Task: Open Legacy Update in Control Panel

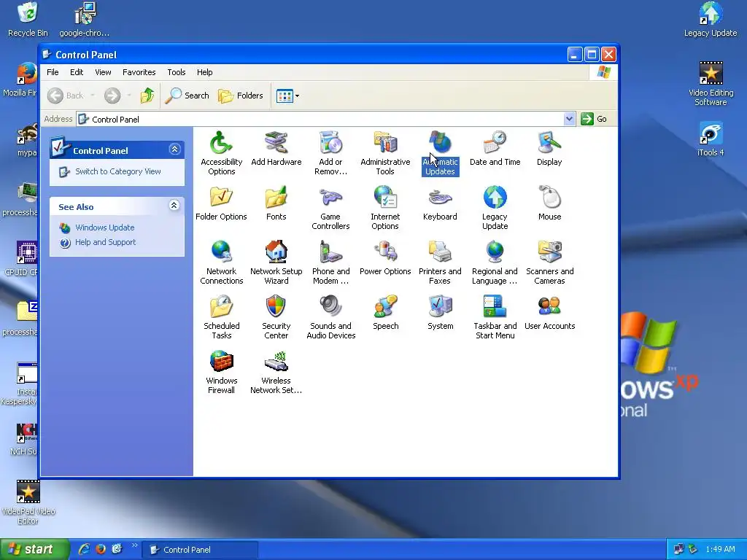Action: click(495, 208)
